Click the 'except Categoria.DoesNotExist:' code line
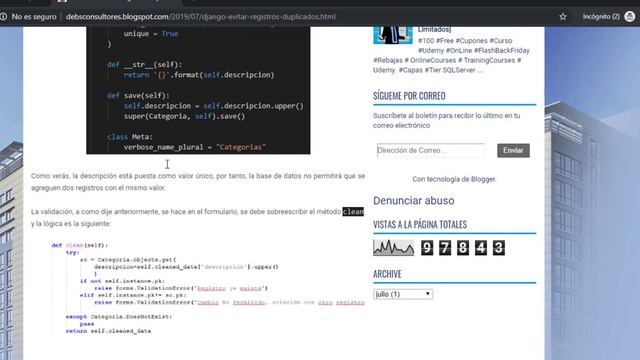Viewport: 640px width, 360px height. point(119,317)
